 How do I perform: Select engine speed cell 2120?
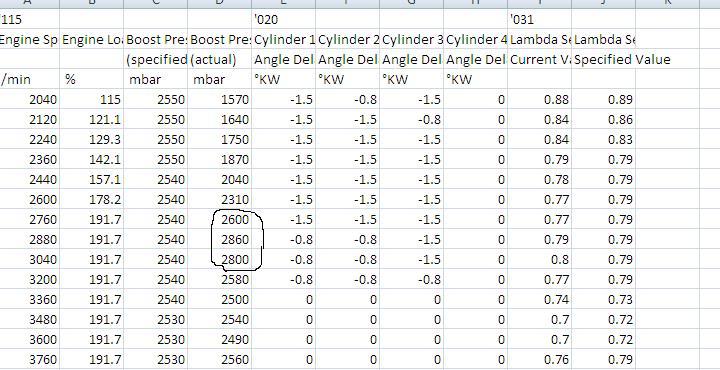(29, 119)
